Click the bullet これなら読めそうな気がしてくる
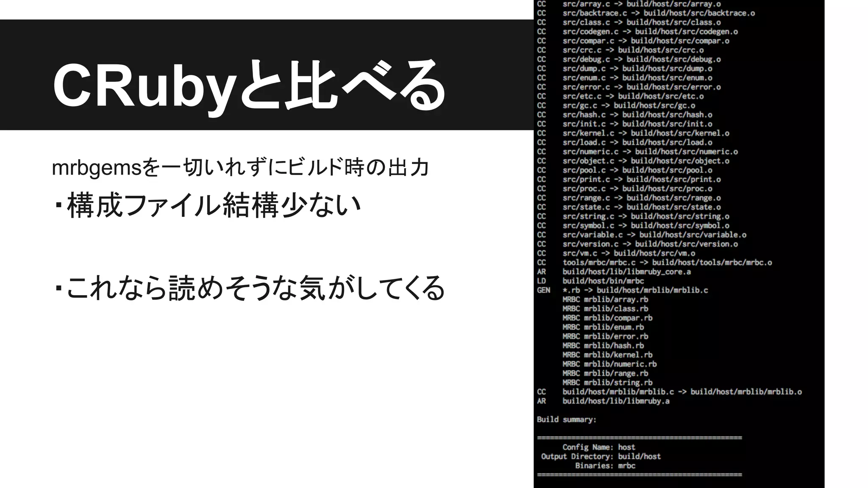868x488 pixels. pos(250,288)
